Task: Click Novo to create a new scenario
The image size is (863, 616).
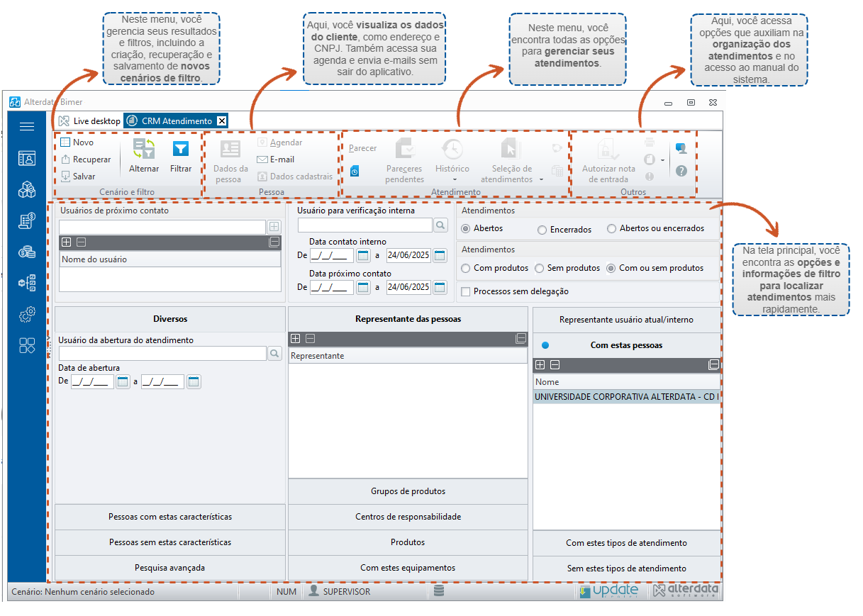Action: tap(77, 142)
